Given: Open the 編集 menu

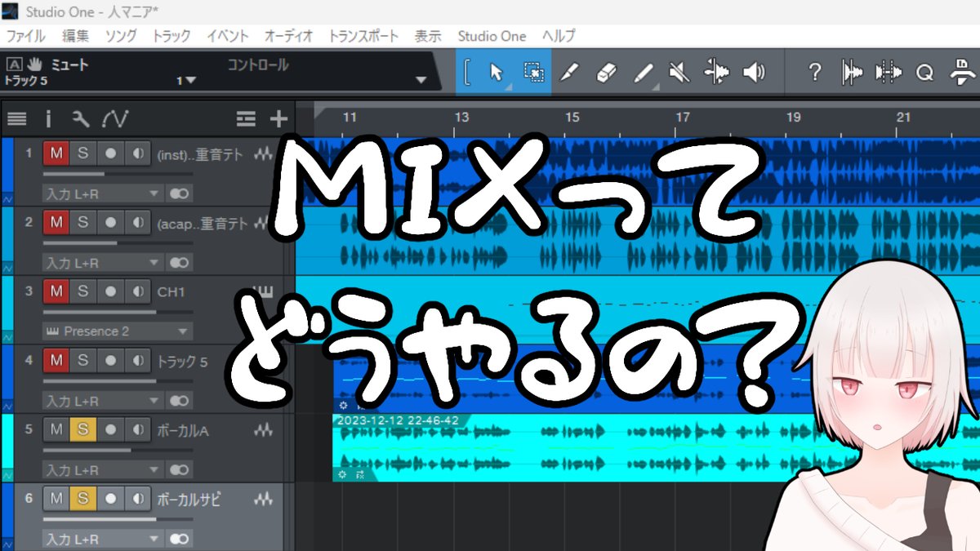Looking at the screenshot, I should pyautogui.click(x=76, y=36).
